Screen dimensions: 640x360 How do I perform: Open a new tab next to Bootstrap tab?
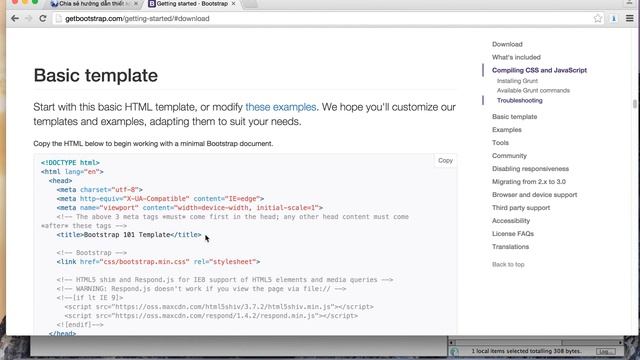250,3
